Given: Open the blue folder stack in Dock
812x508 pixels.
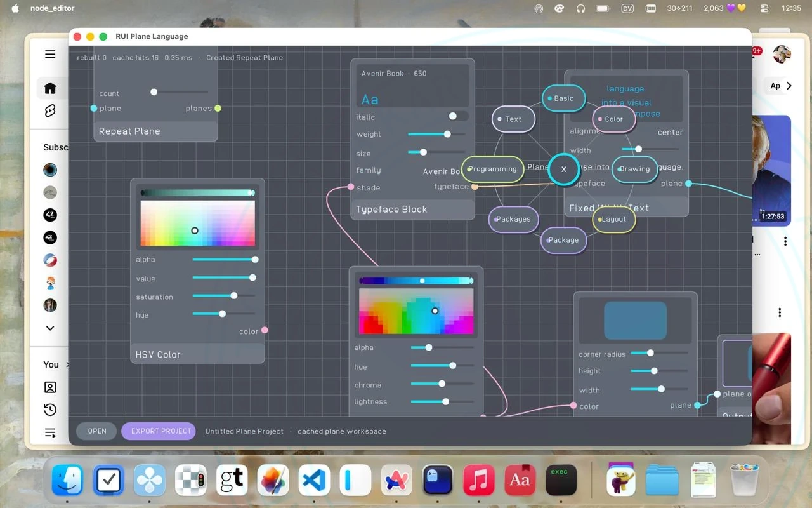Looking at the screenshot, I should pos(662,479).
